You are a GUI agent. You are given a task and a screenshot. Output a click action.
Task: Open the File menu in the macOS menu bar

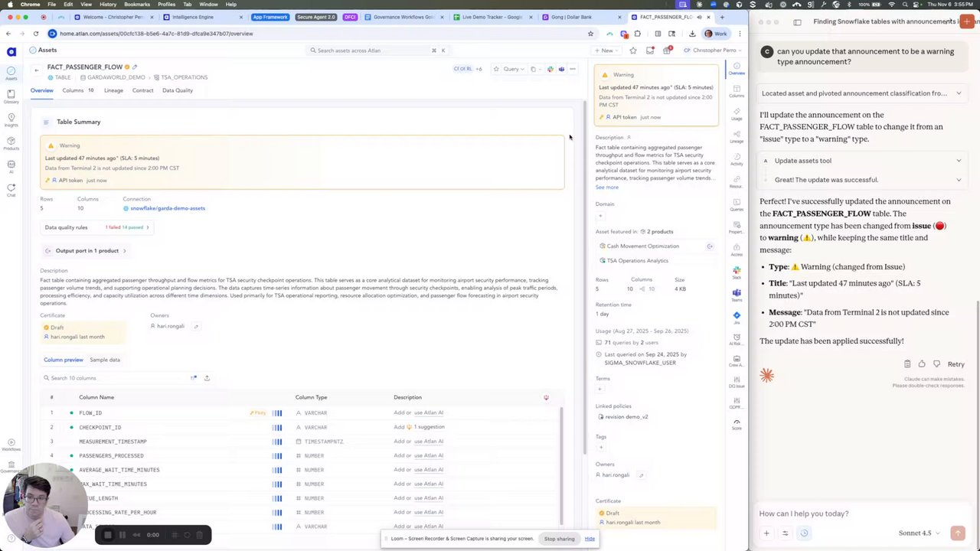click(x=51, y=5)
